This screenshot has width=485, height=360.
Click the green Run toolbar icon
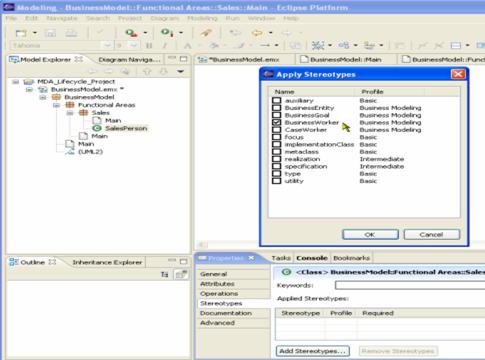tap(131, 33)
